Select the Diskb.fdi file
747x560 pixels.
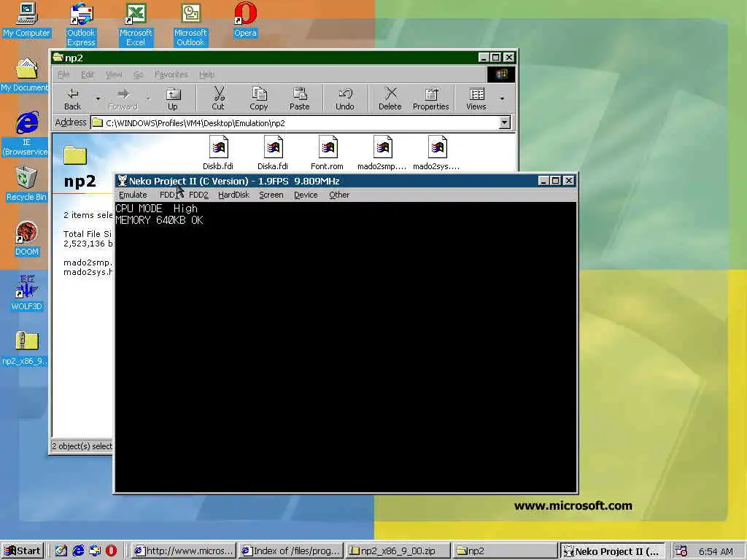pyautogui.click(x=218, y=153)
